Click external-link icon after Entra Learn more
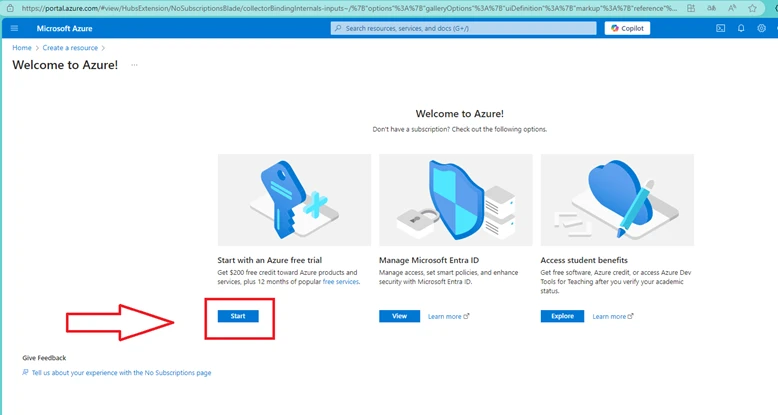778x415 pixels. click(x=466, y=316)
